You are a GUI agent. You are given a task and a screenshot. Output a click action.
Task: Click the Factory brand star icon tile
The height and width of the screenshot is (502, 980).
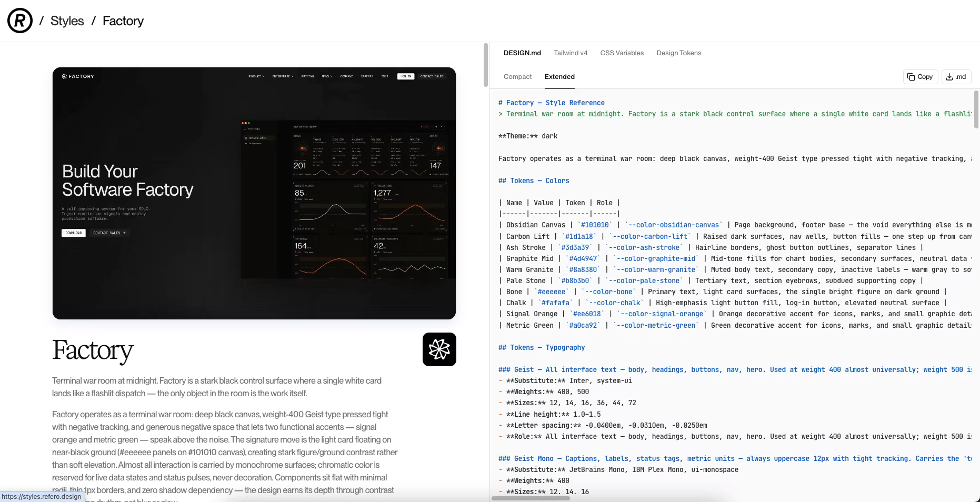[x=439, y=349]
